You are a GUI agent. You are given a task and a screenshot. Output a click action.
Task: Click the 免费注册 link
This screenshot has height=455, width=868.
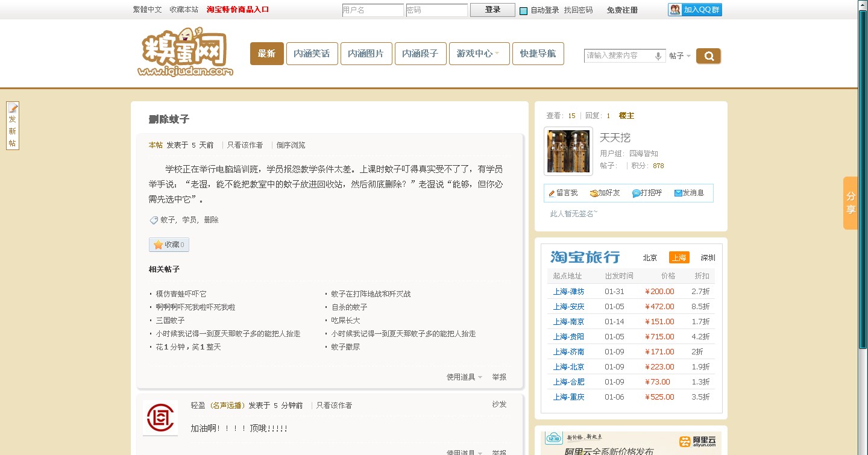pos(622,10)
